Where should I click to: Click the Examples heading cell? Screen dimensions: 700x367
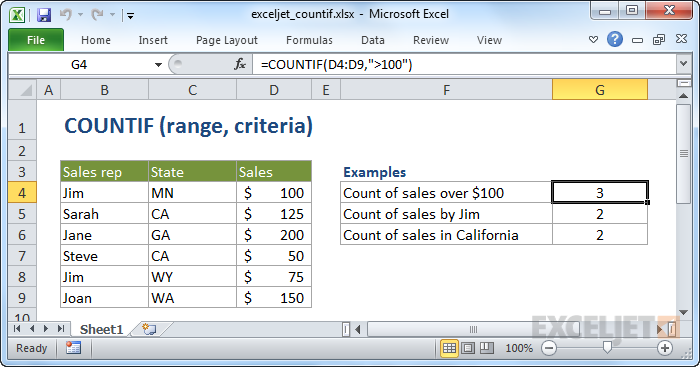pyautogui.click(x=375, y=172)
